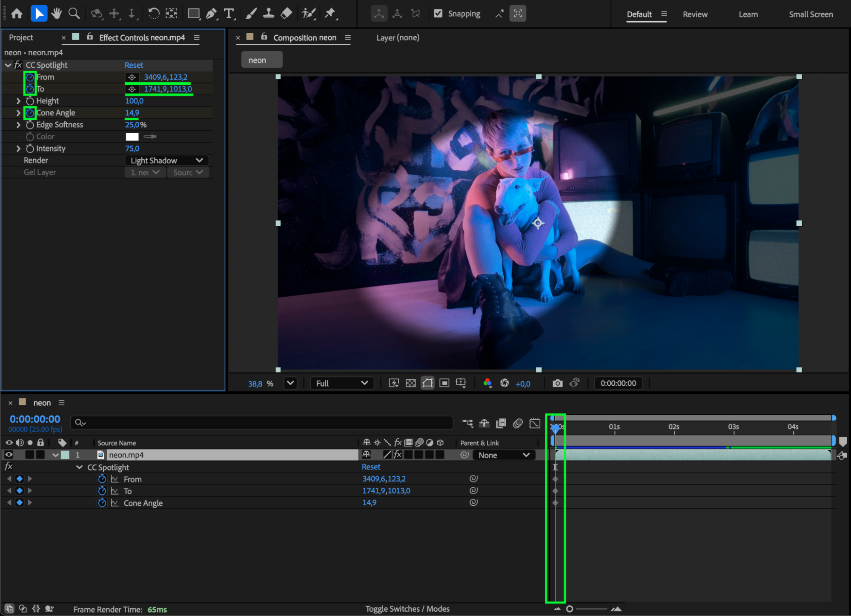Screen dimensions: 851x616
Task: Take a snapshot with the camera icon
Action: [x=557, y=383]
